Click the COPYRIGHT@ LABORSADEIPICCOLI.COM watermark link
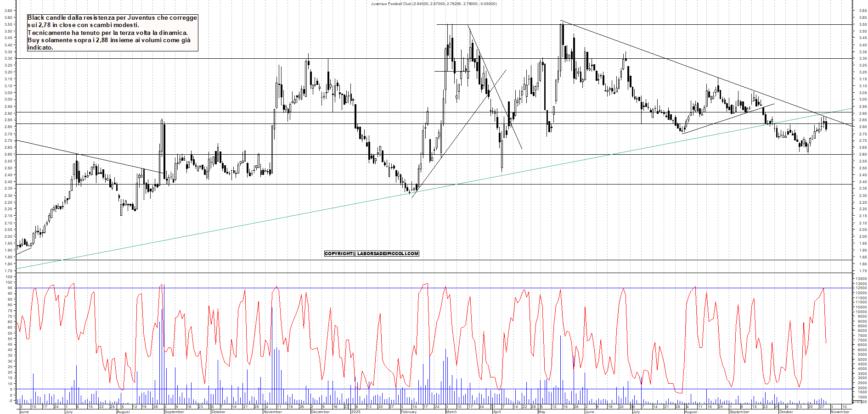This screenshot has height=414, width=868. click(371, 253)
